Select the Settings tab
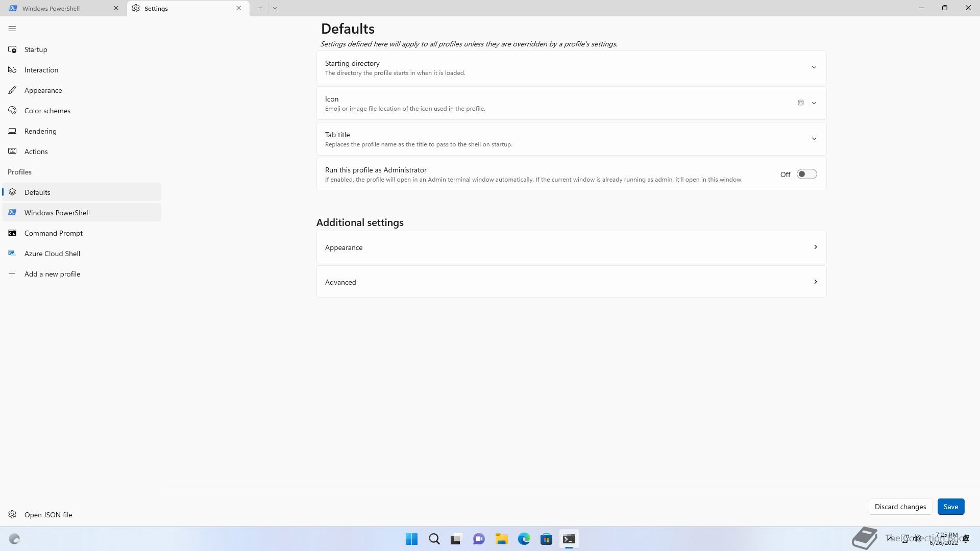 188,8
